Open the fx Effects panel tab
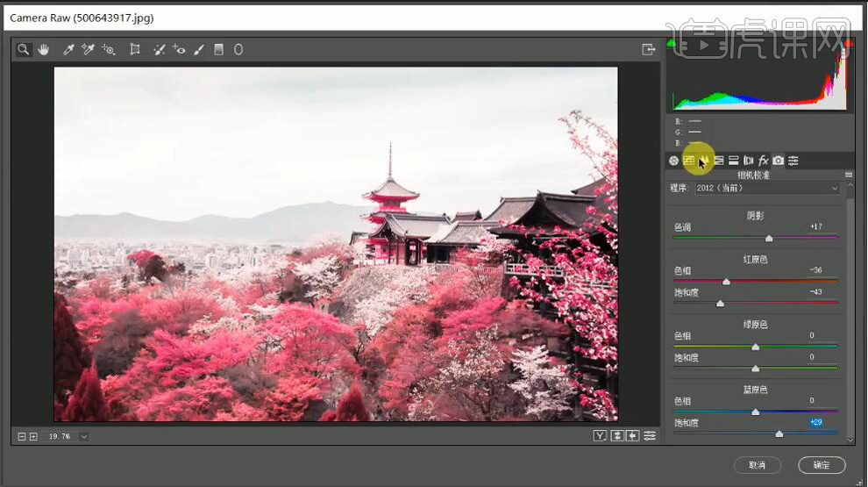Viewport: 868px width, 487px height. coord(764,161)
